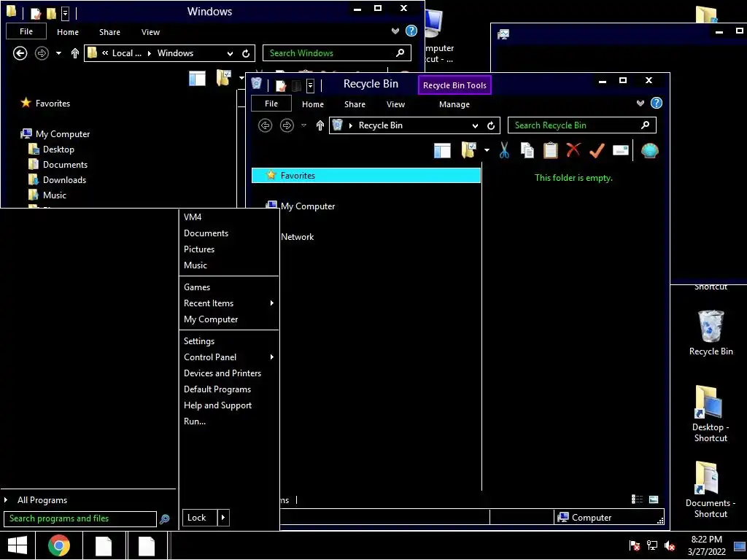Go up one level in Recycle Bin window
Viewport: 747px width, 560px height.
[x=320, y=125]
